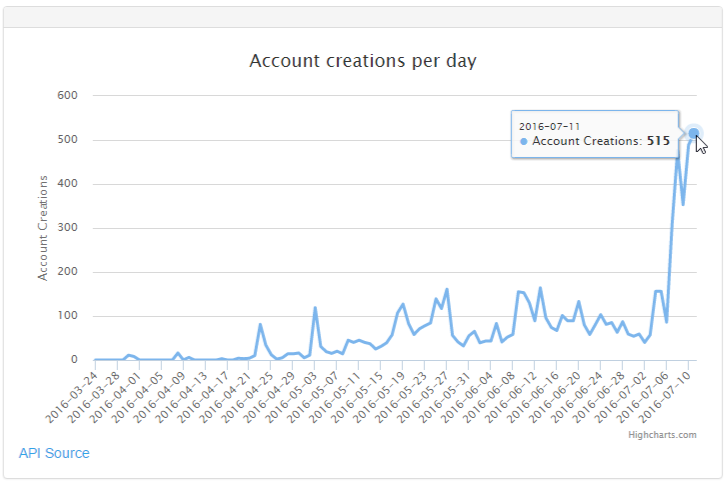Click the tooltip date 2016-07-11
The width and height of the screenshot is (727, 483).
pyautogui.click(x=549, y=125)
